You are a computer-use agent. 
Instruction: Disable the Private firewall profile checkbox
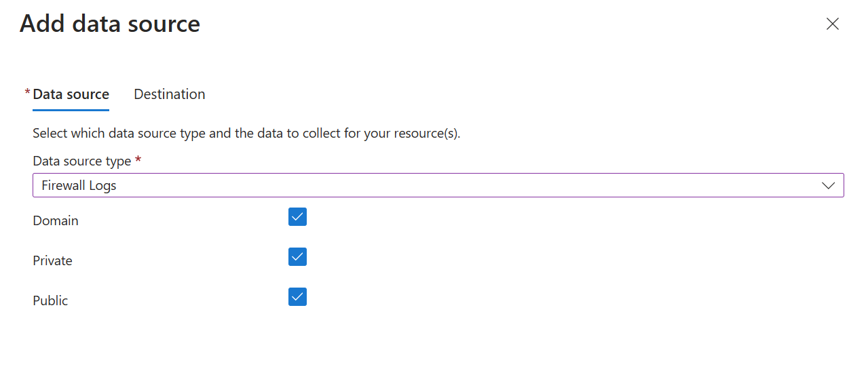(297, 257)
